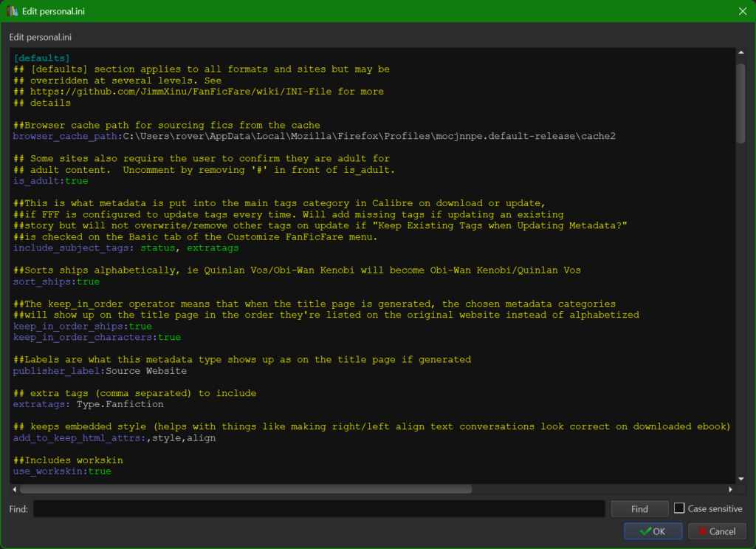Viewport: 756px width, 549px height.
Task: Click the horizontal scrollbar's left arrow
Action: (x=15, y=488)
